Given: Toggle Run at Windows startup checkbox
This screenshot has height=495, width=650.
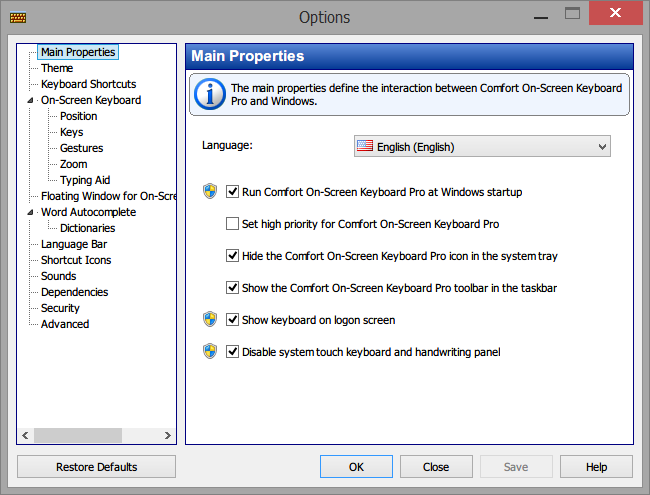Looking at the screenshot, I should 232,192.
